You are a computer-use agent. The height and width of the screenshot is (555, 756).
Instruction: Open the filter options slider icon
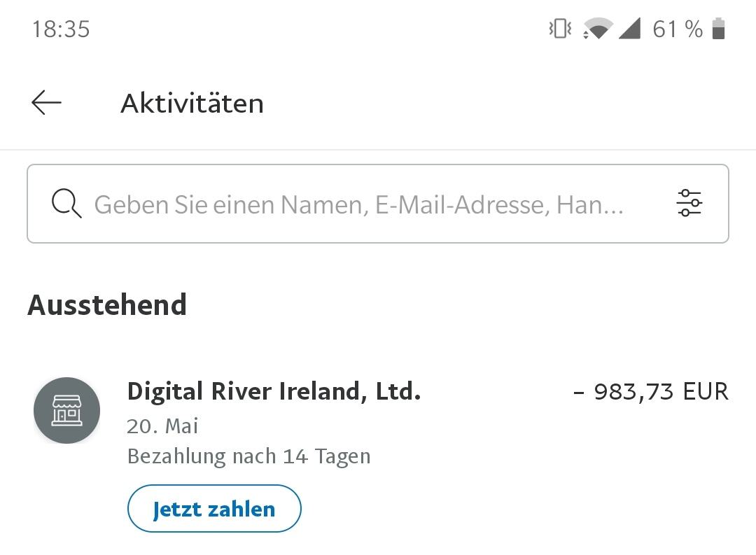click(x=689, y=203)
